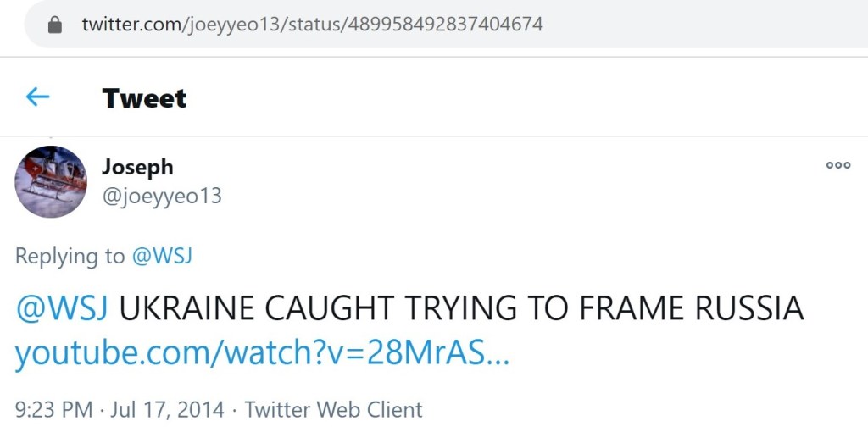The height and width of the screenshot is (432, 868).
Task: Click the word RUSSIA in the tweet
Action: click(750, 309)
